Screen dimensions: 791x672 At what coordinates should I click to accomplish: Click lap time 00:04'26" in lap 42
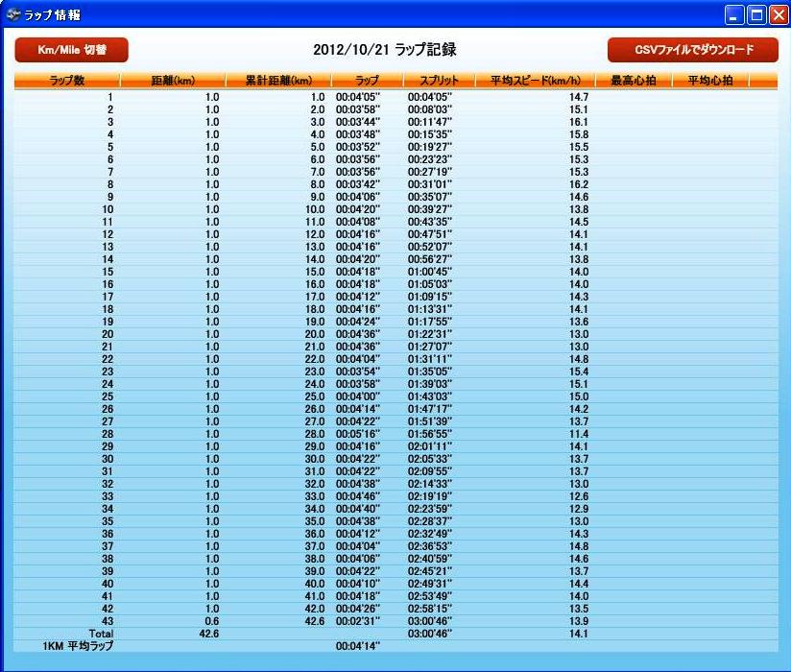358,609
